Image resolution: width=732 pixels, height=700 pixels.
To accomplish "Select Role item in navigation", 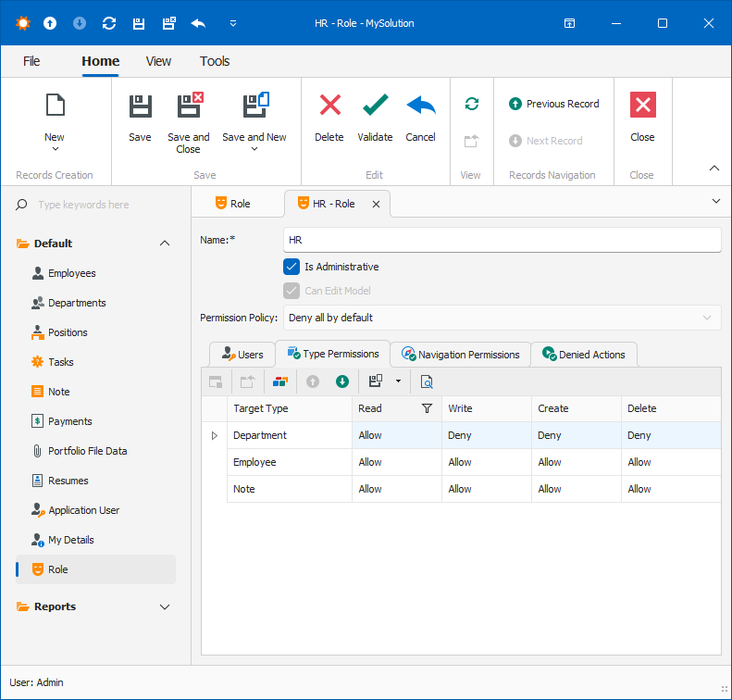I will tap(95, 569).
